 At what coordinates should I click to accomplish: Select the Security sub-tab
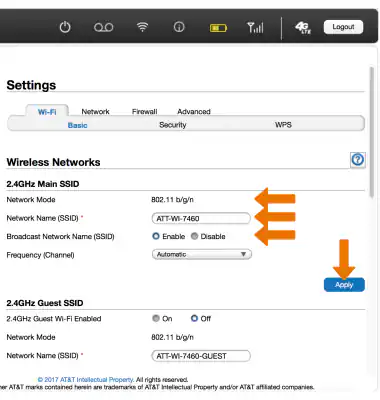(173, 125)
